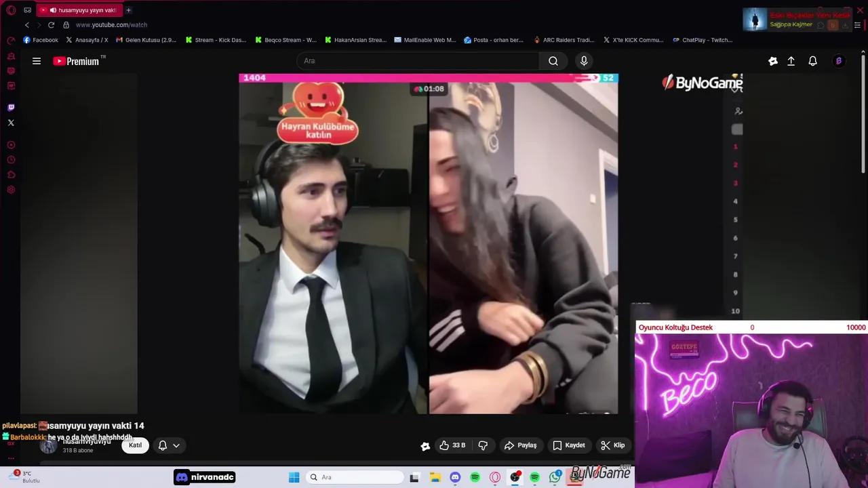Viewport: 868px width, 488px height.
Task: Open ARC Raiders Trading bookmark
Action: pos(564,40)
